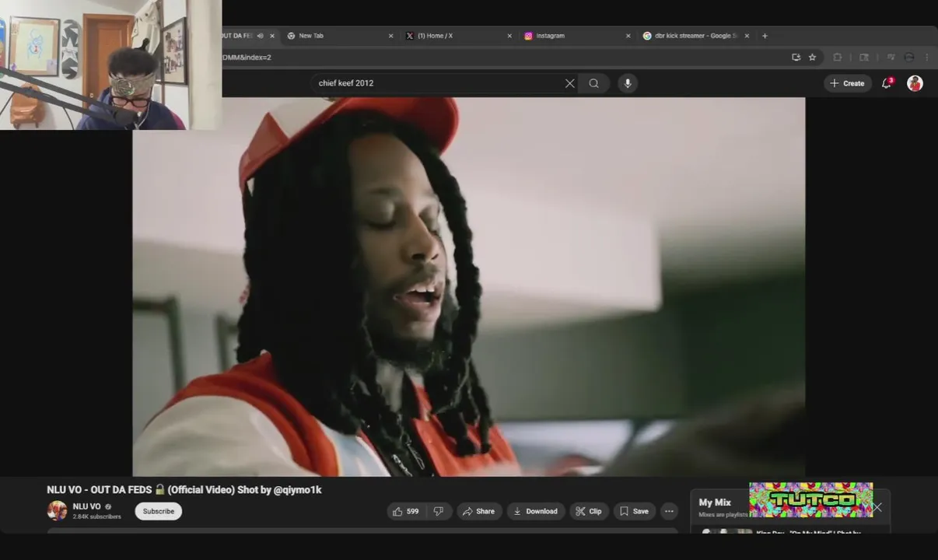The width and height of the screenshot is (938, 560).
Task: Open the browser profile avatar in toolbar
Action: point(909,58)
